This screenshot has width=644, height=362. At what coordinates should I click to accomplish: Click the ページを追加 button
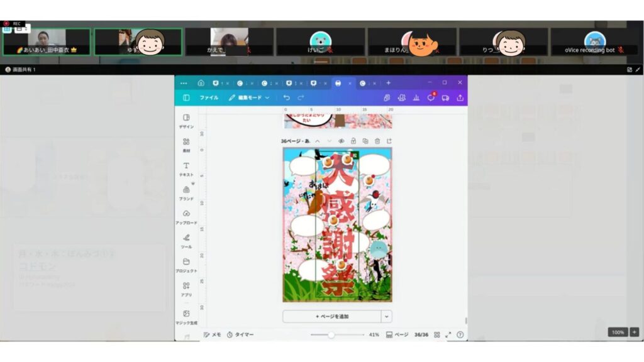pos(331,317)
